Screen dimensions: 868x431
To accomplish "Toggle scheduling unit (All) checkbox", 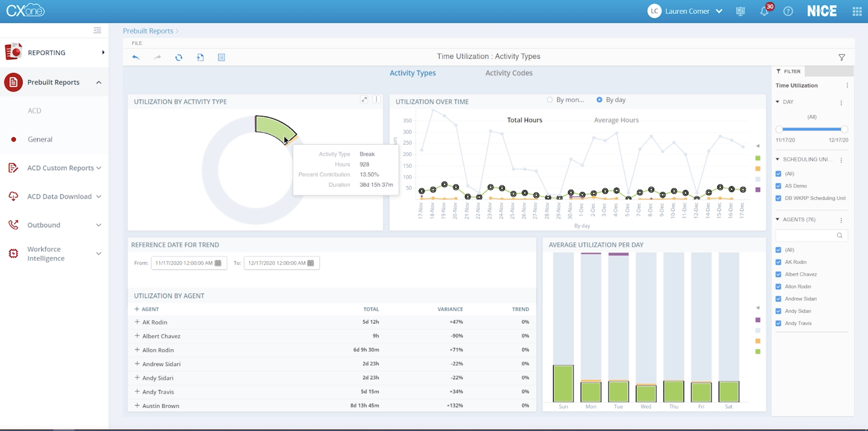I will coord(779,174).
